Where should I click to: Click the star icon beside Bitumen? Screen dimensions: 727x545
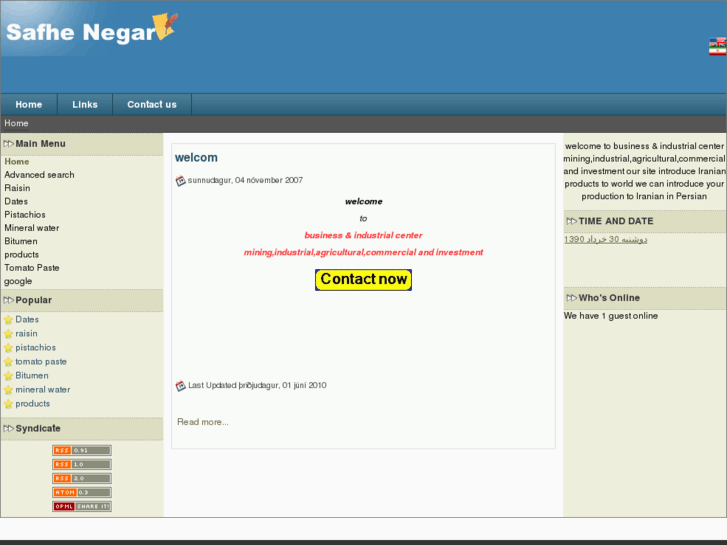pyautogui.click(x=8, y=376)
